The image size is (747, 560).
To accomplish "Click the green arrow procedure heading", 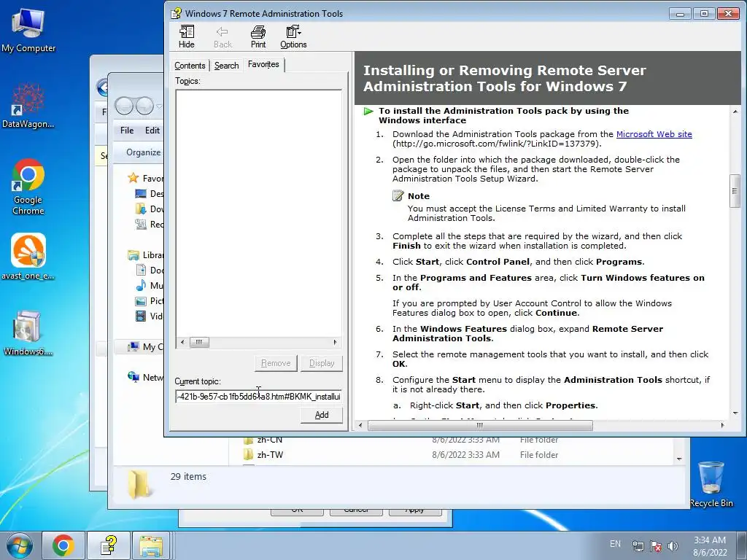I will coord(503,115).
